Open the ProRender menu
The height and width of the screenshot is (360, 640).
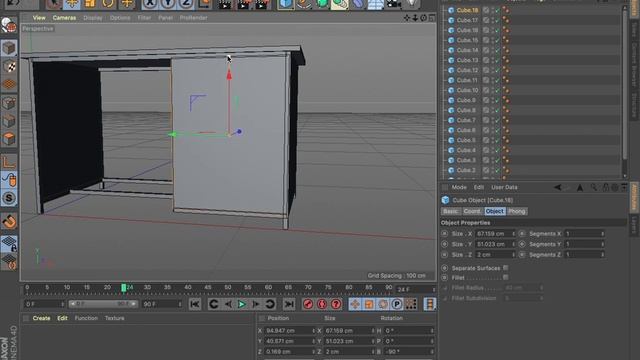(x=193, y=18)
